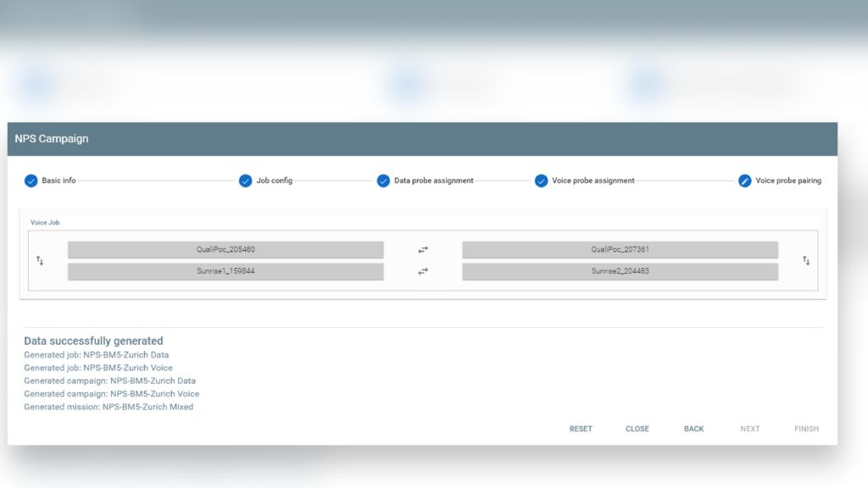Click the Job config step circle icon
Image resolution: width=868 pixels, height=488 pixels.
[x=246, y=180]
